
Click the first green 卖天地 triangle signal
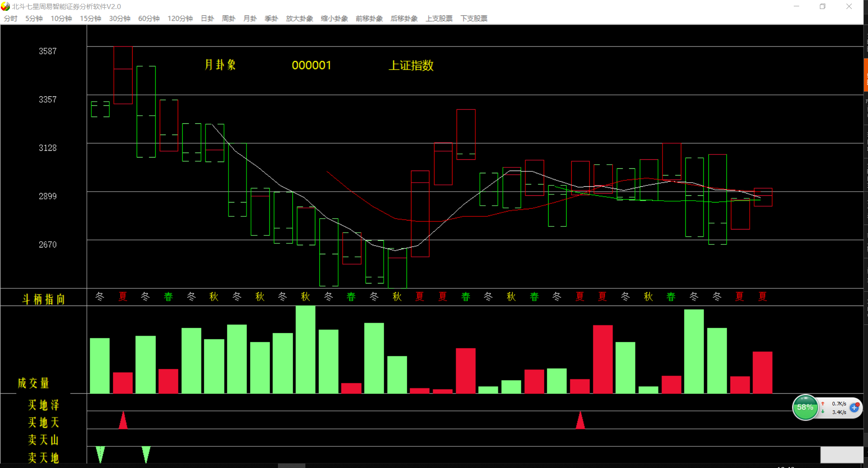pyautogui.click(x=100, y=454)
